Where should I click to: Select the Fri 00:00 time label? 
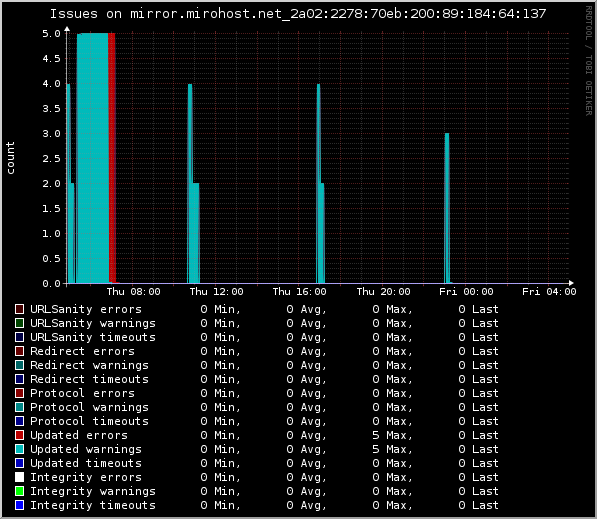tap(466, 292)
